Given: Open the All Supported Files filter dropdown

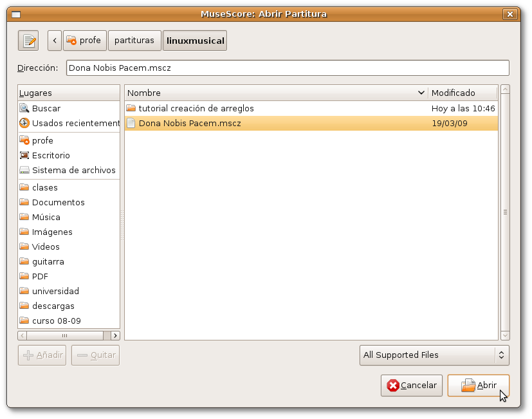Looking at the screenshot, I should point(434,355).
